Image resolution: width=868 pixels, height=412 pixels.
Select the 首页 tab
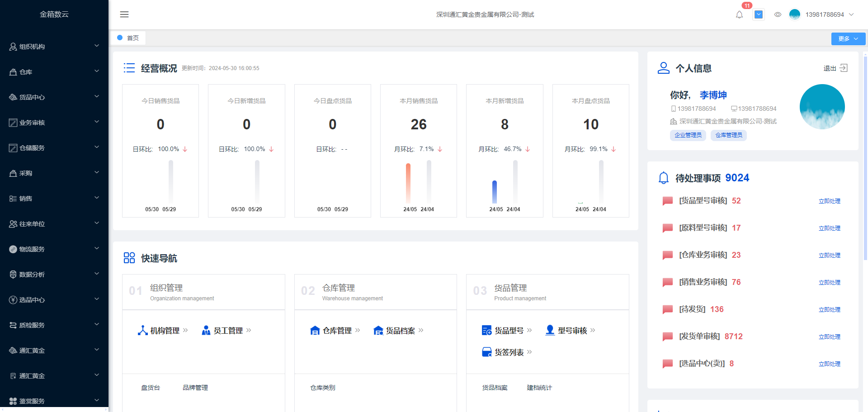(128, 38)
